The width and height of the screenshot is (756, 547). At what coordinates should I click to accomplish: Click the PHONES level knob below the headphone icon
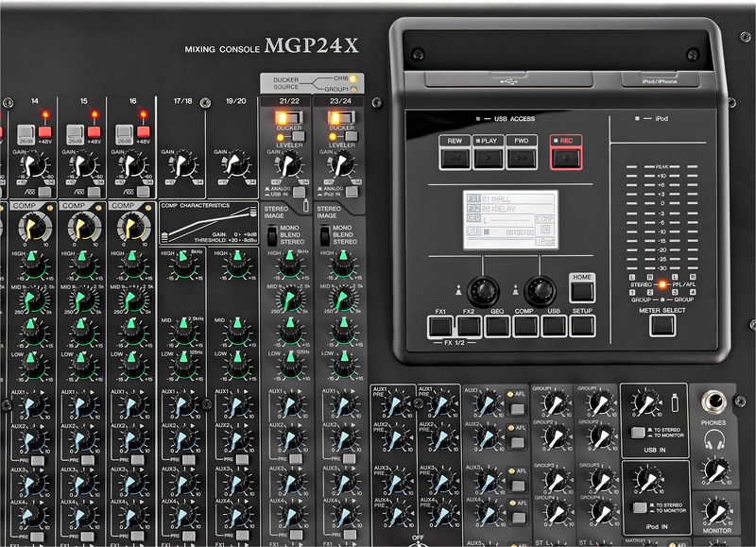point(715,470)
